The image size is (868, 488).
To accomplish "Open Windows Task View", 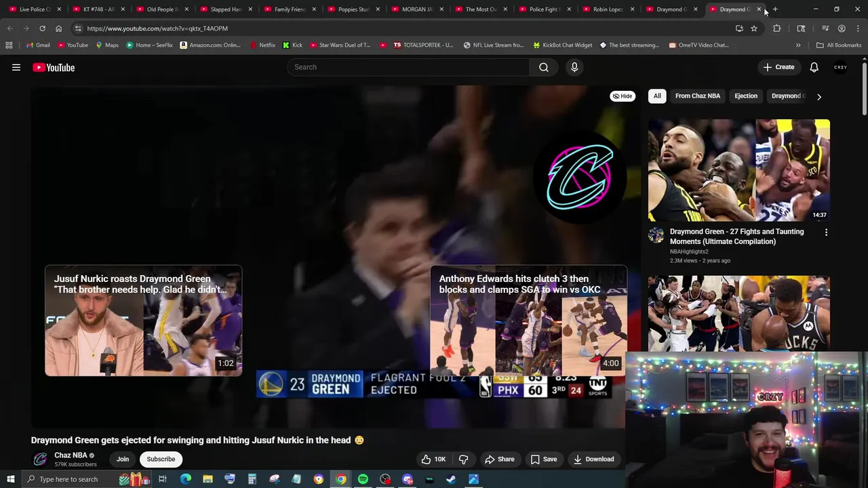I will (x=163, y=479).
